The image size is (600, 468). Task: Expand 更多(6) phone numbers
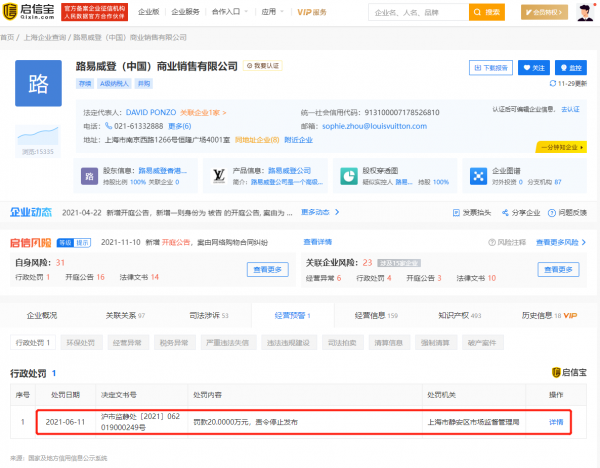pos(179,126)
